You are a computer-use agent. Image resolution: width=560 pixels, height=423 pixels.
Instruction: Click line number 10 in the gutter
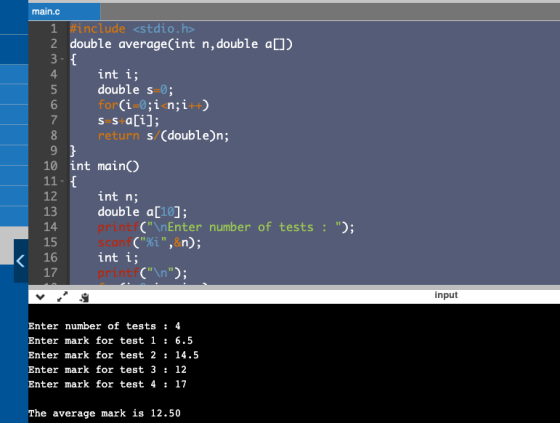click(50, 166)
